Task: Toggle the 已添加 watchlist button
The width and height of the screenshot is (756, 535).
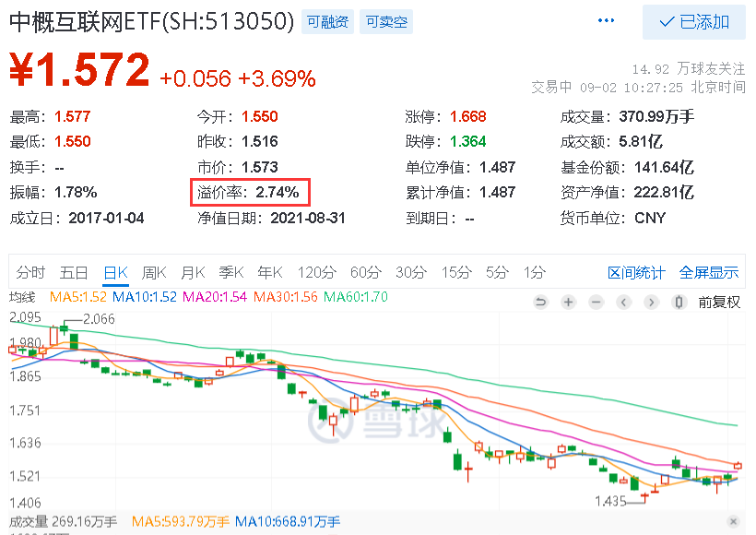Action: pos(694,22)
